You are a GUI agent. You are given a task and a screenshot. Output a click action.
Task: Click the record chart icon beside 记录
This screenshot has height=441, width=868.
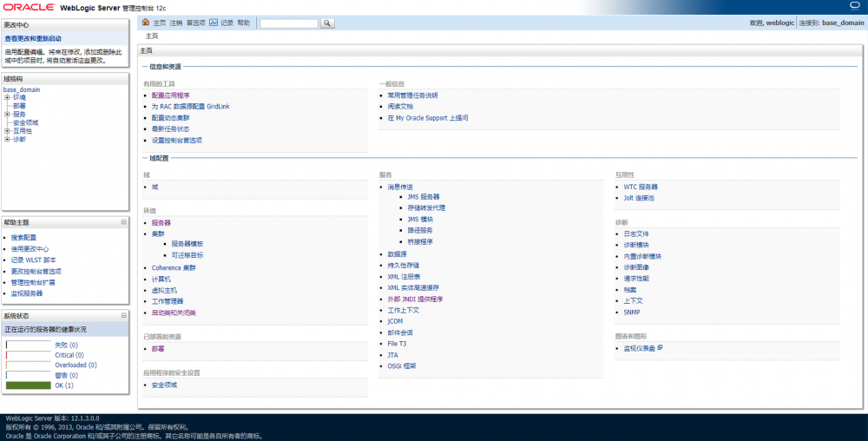pyautogui.click(x=214, y=22)
